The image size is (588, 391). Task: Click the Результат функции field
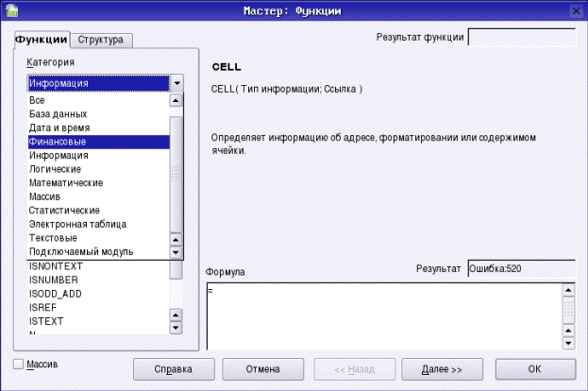pyautogui.click(x=522, y=37)
